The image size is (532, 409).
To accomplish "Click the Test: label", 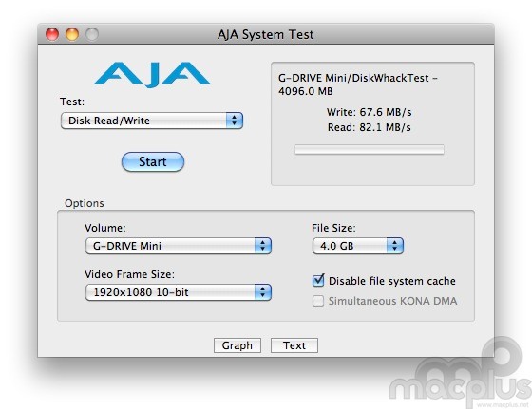I will point(72,102).
